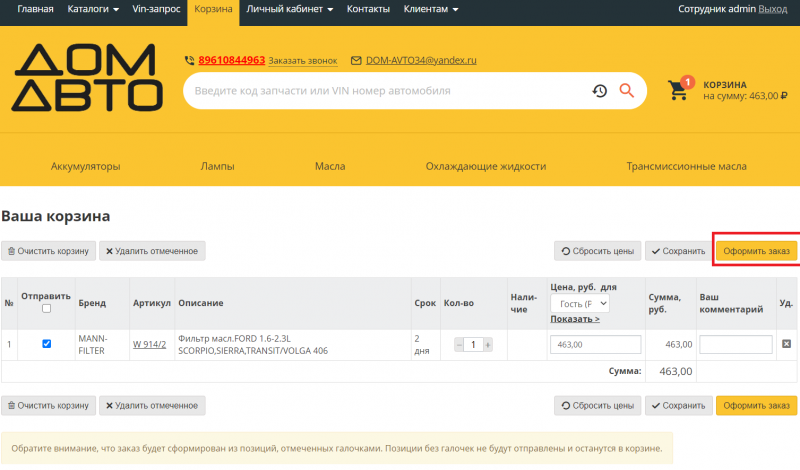Expand the Личный кабинет menu
This screenshot has width=800, height=470.
pos(289,9)
